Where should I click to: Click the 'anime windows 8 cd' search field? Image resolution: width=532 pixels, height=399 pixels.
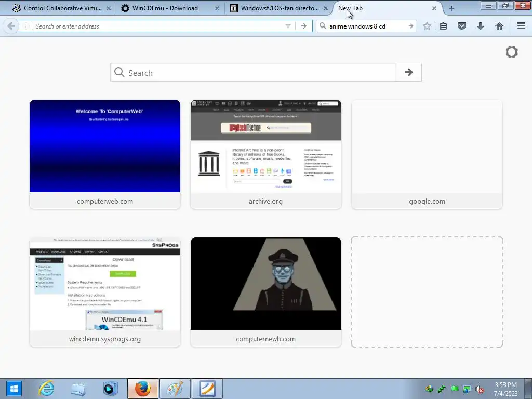tap(366, 26)
